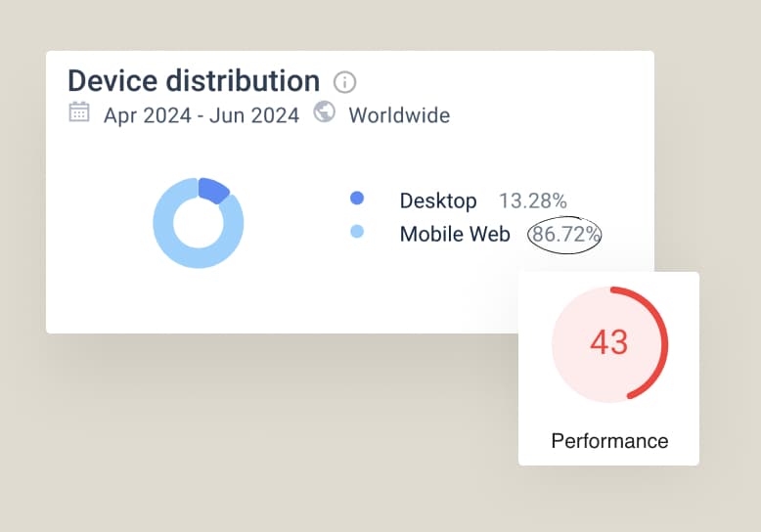Viewport: 761px width, 532px height.
Task: Open the Worldwide region selector
Action: [399, 115]
